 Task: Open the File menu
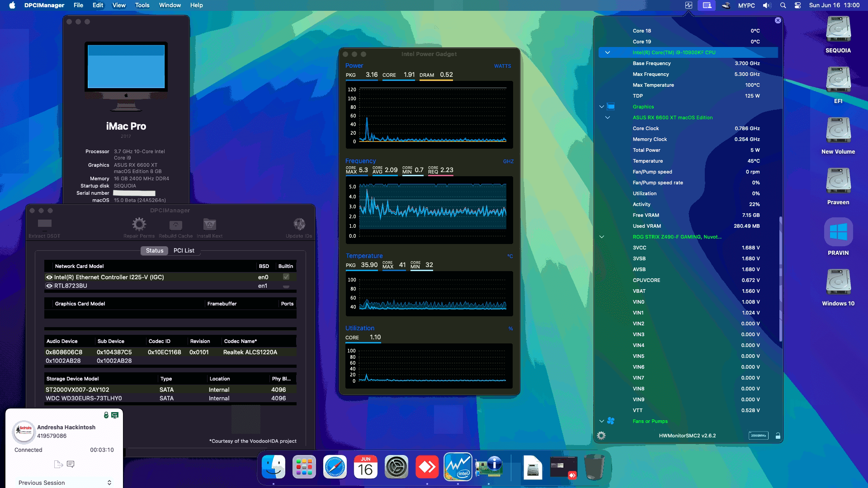[78, 5]
